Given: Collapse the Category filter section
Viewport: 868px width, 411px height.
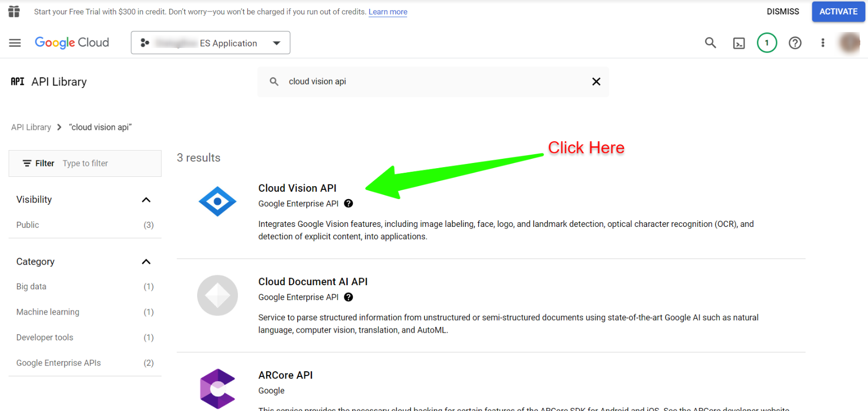Looking at the screenshot, I should click(146, 261).
